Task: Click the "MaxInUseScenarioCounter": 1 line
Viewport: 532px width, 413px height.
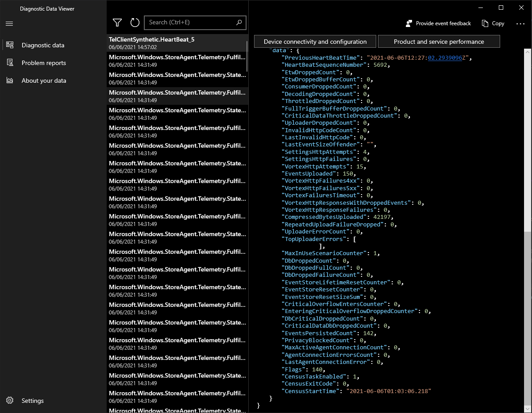Action: tap(331, 253)
